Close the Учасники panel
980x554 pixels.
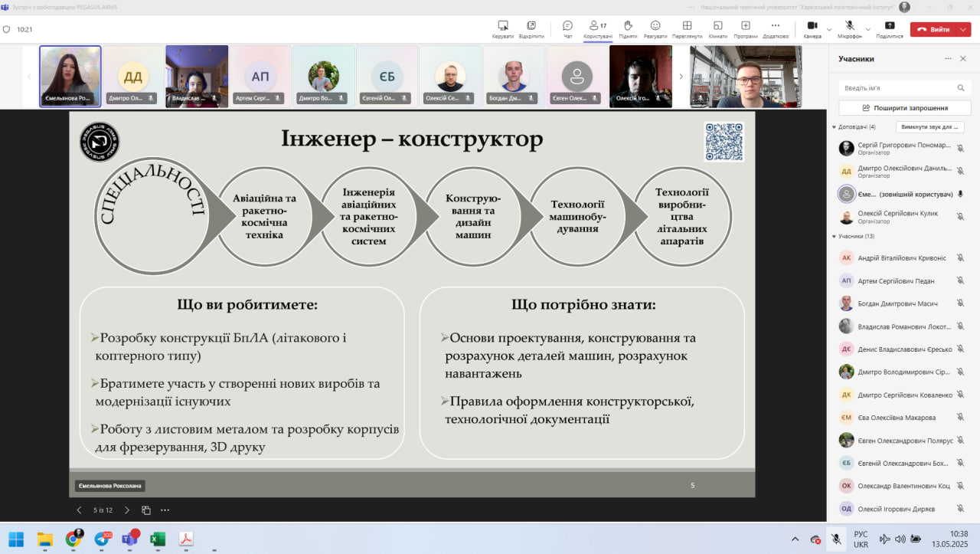(964, 58)
